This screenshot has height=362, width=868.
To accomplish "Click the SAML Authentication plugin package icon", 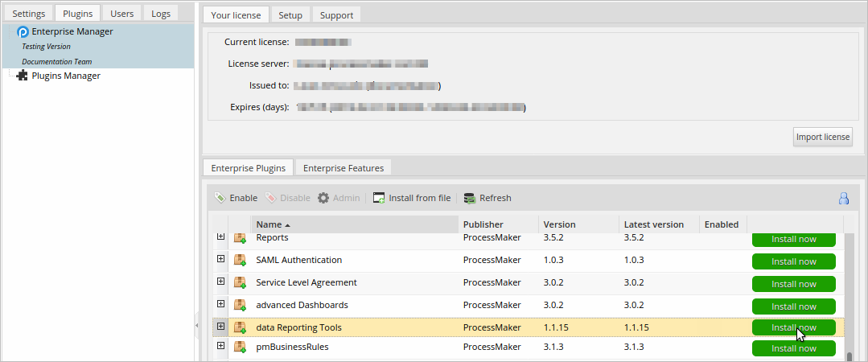I will coord(240,261).
